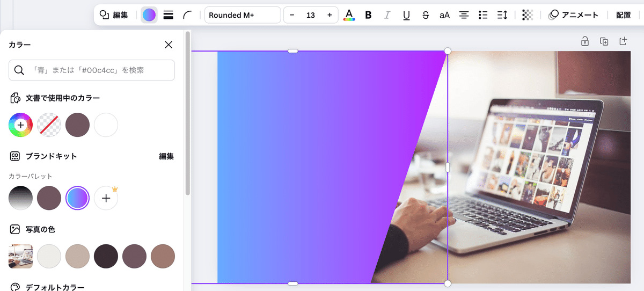Click the right edge resize handle

448,168
